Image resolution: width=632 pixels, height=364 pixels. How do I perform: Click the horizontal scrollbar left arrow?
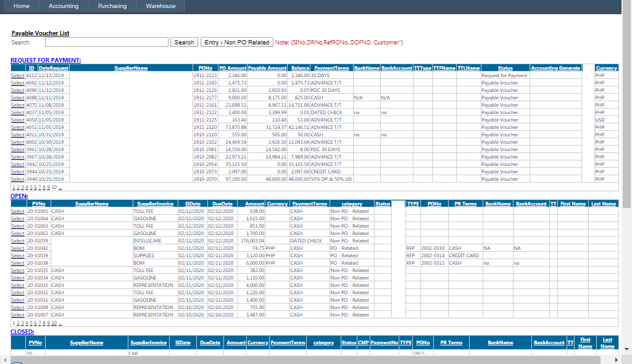(5, 360)
